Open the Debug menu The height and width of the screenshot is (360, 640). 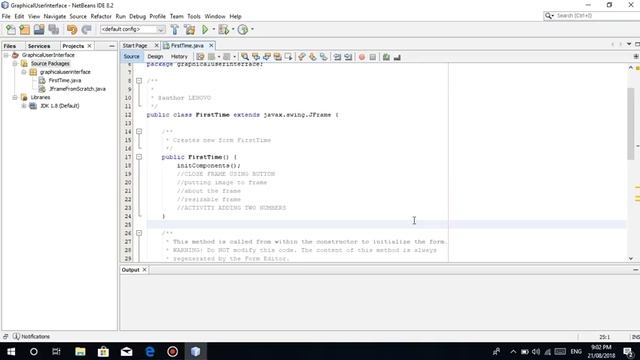pyautogui.click(x=138, y=16)
